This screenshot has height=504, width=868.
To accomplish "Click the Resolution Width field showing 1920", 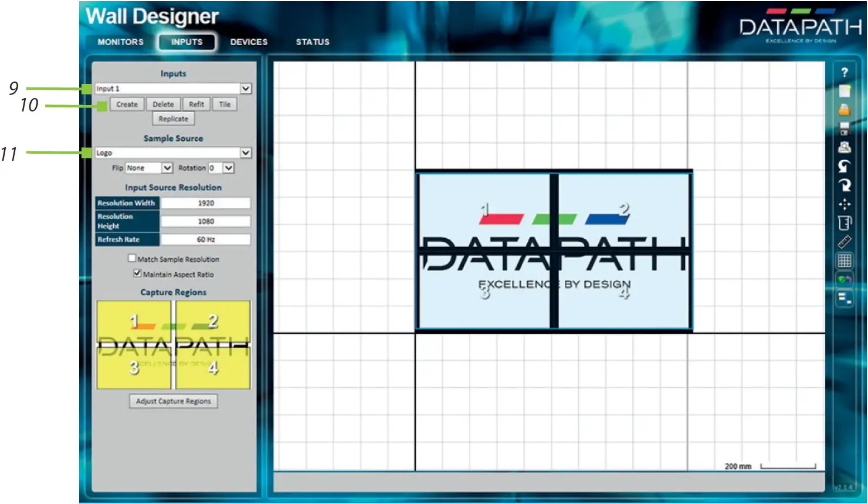I will (206, 203).
